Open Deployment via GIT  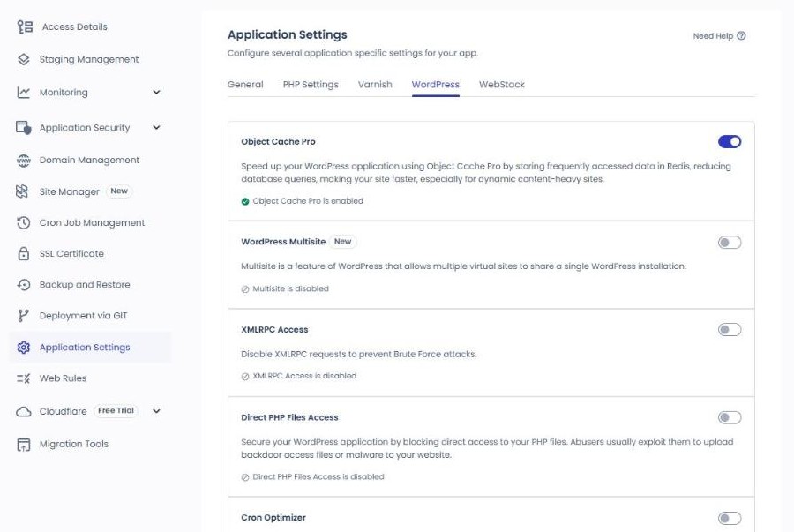pos(83,316)
